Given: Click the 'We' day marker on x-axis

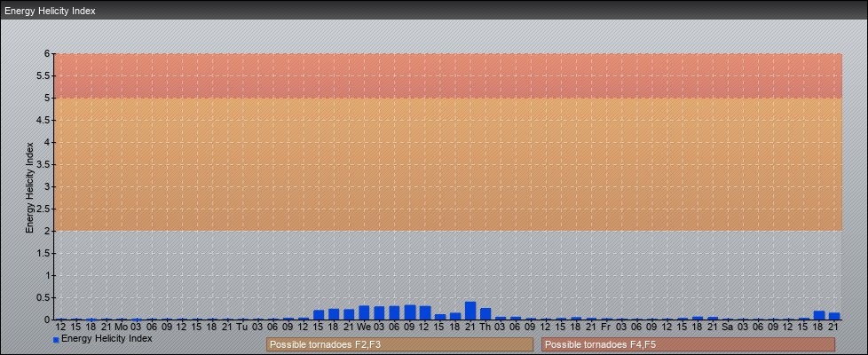Looking at the screenshot, I should (x=364, y=327).
